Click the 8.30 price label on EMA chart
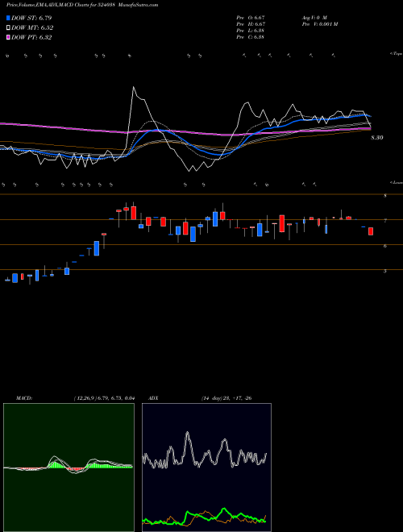 377,138
